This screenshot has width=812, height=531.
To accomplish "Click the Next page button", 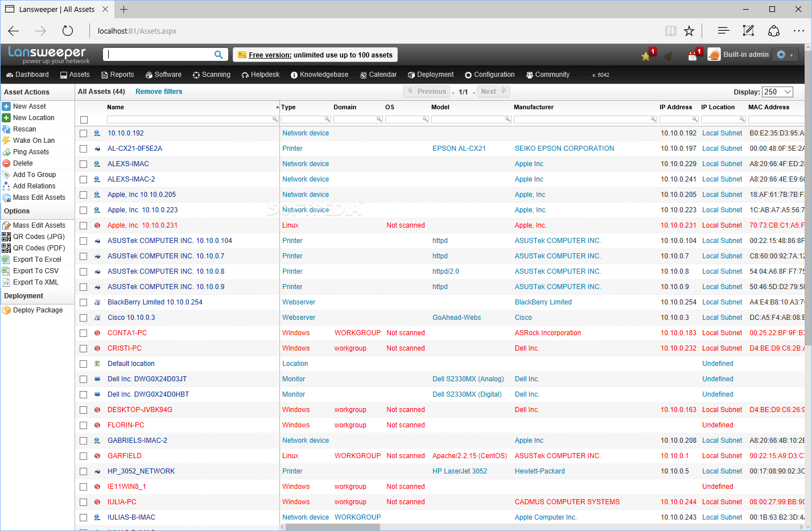I will pos(493,91).
